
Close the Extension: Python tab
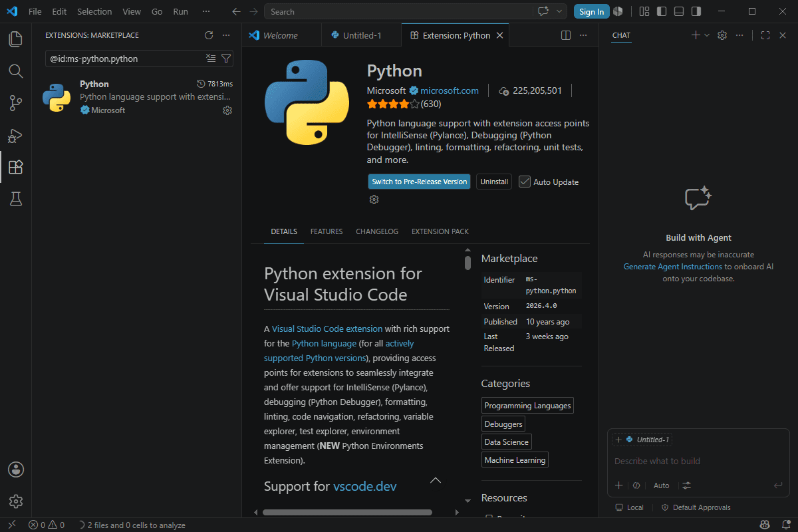click(500, 35)
